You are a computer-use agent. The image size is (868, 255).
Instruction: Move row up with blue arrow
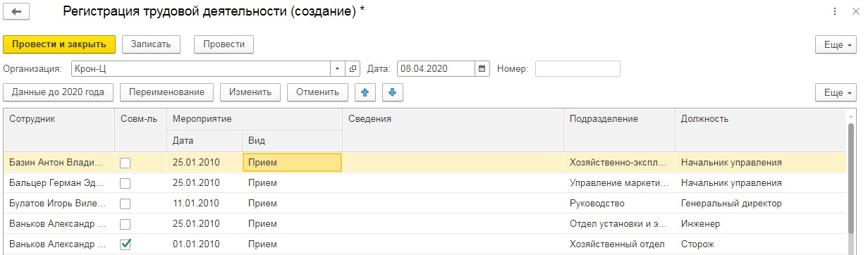[x=364, y=92]
